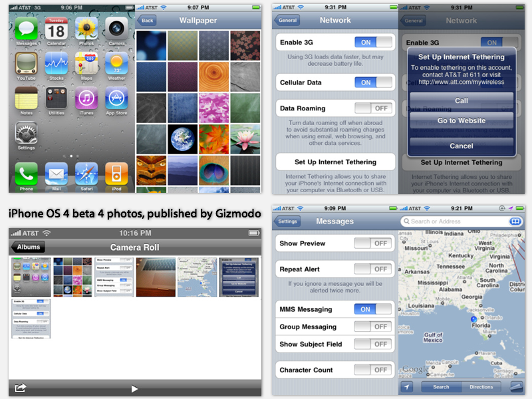Choose the water lily wallpaper

point(245,139)
